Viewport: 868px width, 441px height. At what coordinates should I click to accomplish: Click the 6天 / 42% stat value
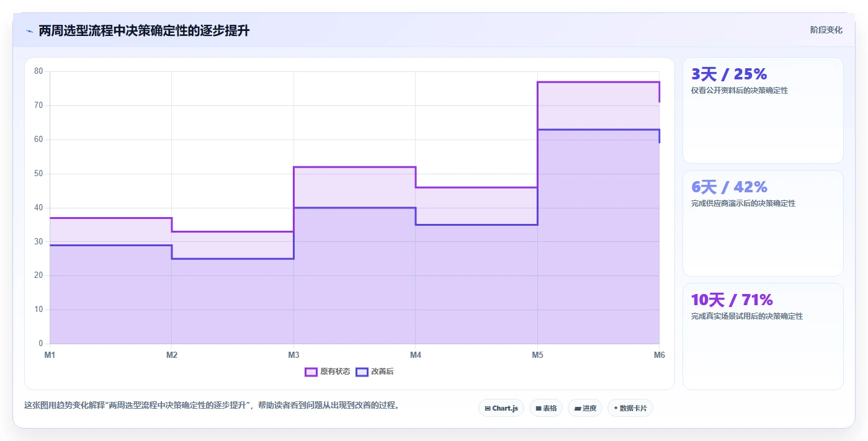pyautogui.click(x=729, y=187)
